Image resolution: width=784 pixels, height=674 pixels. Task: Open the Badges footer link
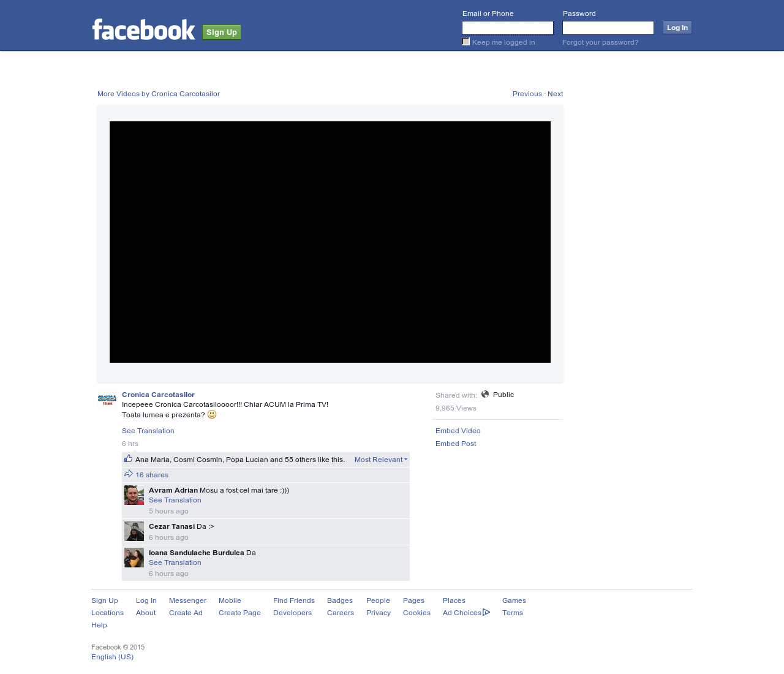340,600
